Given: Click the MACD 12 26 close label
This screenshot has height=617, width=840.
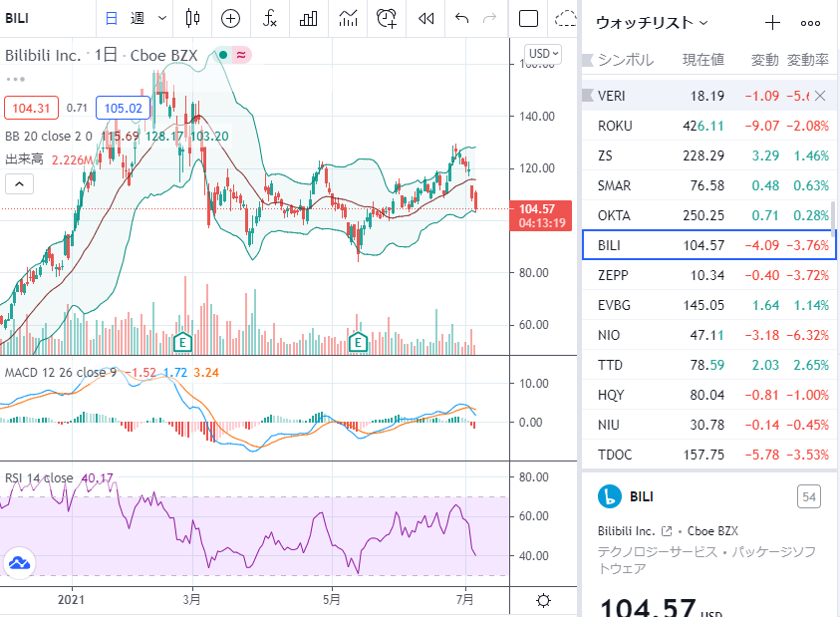Looking at the screenshot, I should 60,373.
